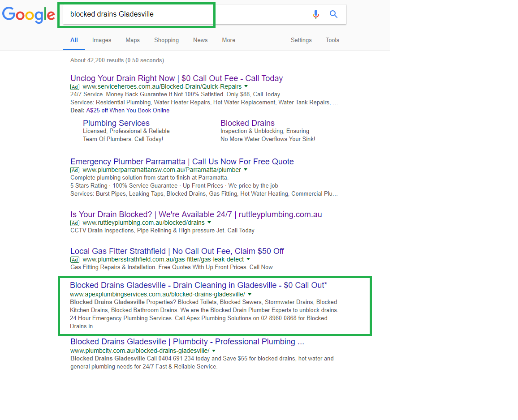This screenshot has width=518, height=420.
Task: Click the 'Licensed, Professional & Reliable' text
Action: coord(126,131)
